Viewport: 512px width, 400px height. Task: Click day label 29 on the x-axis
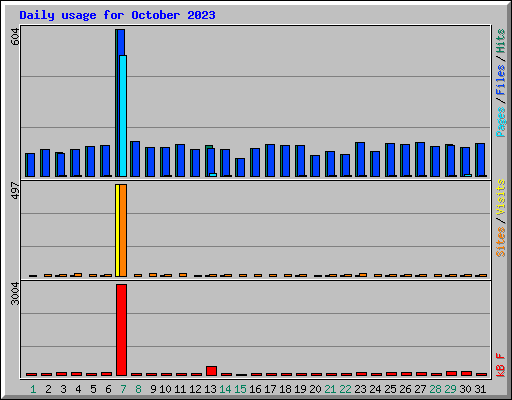click(450, 389)
